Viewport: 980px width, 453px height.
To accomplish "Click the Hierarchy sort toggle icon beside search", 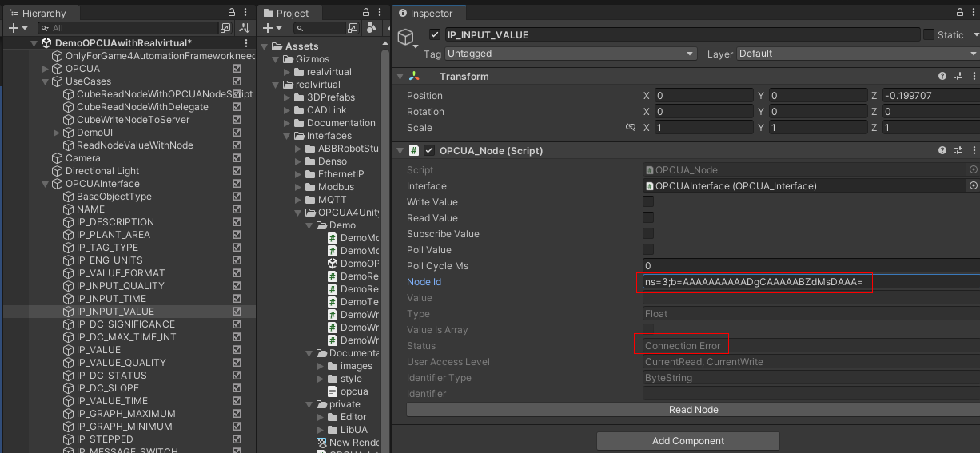I will coord(244,28).
